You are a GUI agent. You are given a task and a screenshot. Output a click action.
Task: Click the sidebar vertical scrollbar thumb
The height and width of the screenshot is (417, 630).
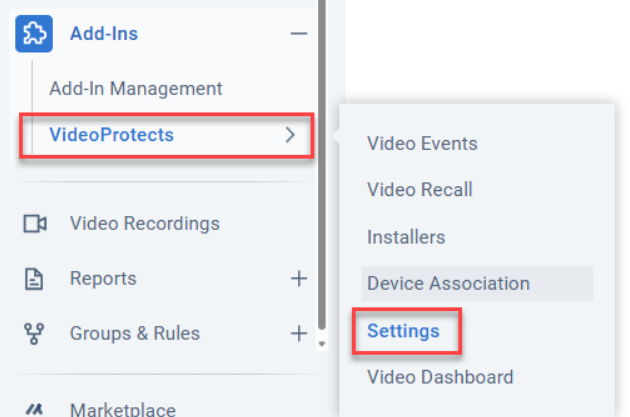(x=322, y=165)
